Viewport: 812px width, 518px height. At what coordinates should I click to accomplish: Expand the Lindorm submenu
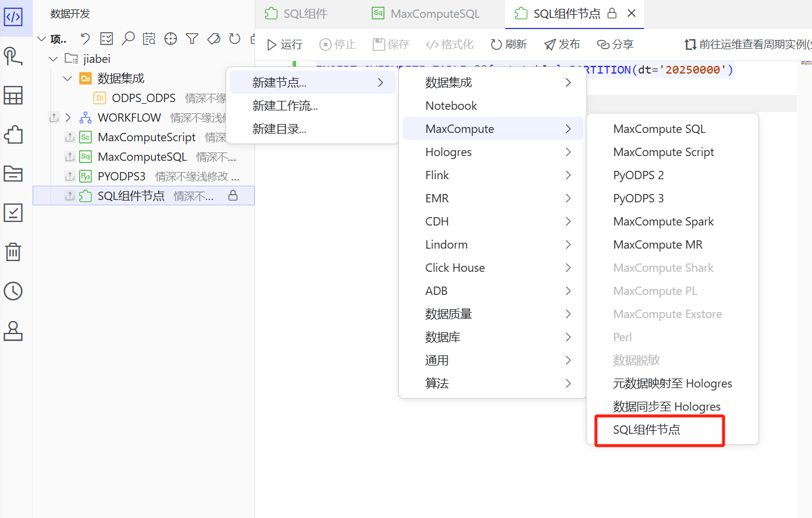coord(493,244)
